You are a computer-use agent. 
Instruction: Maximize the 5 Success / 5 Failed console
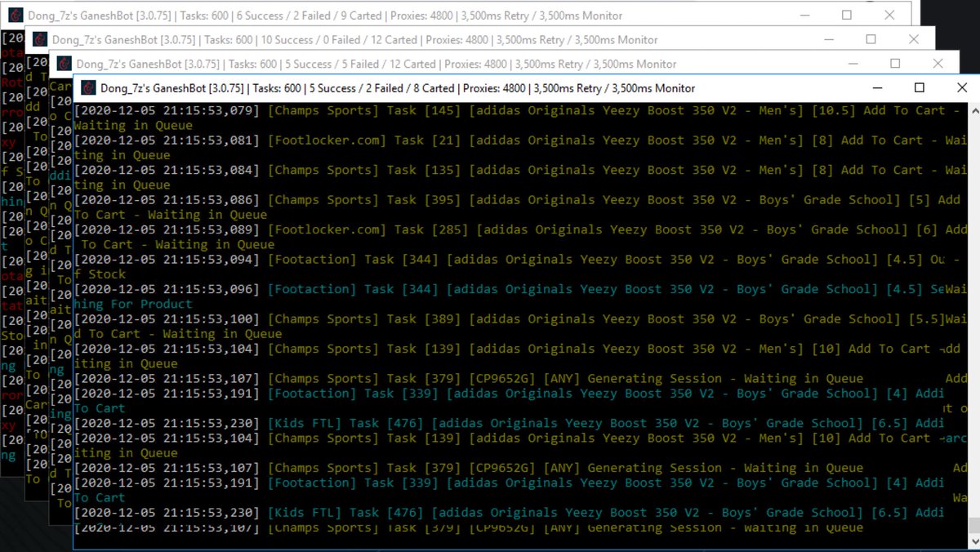894,63
